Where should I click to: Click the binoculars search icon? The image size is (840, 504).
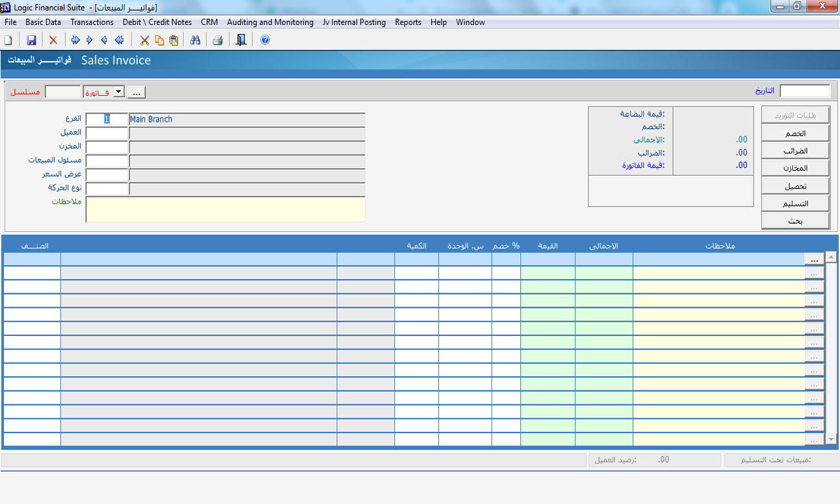(x=195, y=41)
